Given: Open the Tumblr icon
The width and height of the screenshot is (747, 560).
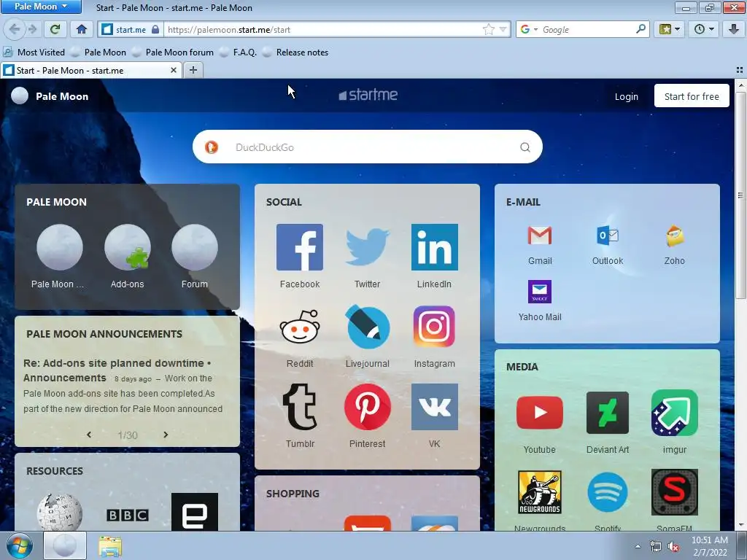Looking at the screenshot, I should point(300,407).
